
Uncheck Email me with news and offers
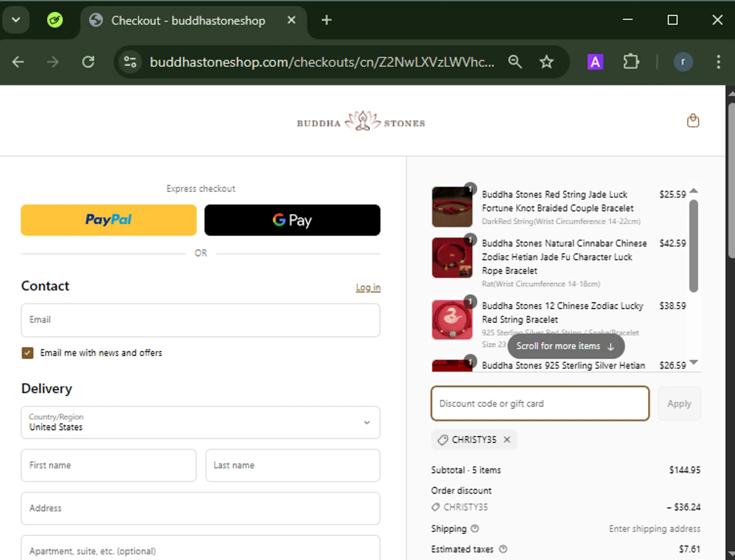(x=27, y=353)
